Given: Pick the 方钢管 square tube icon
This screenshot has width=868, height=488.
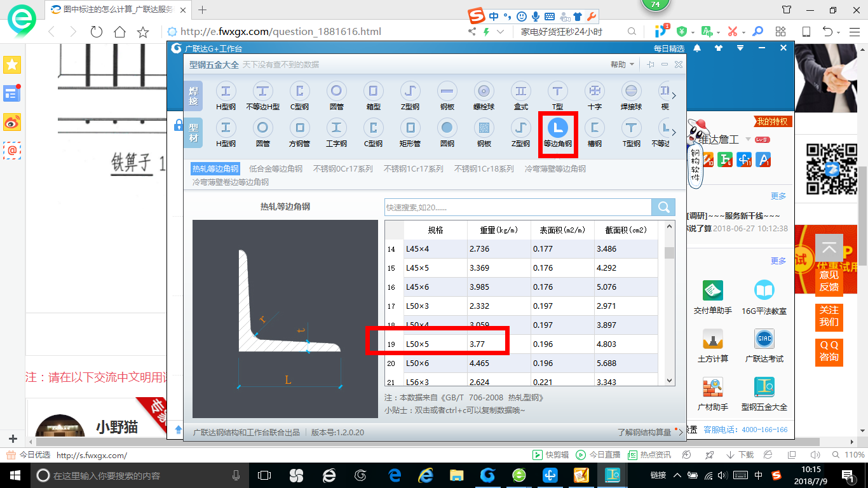Looking at the screenshot, I should pyautogui.click(x=299, y=128).
